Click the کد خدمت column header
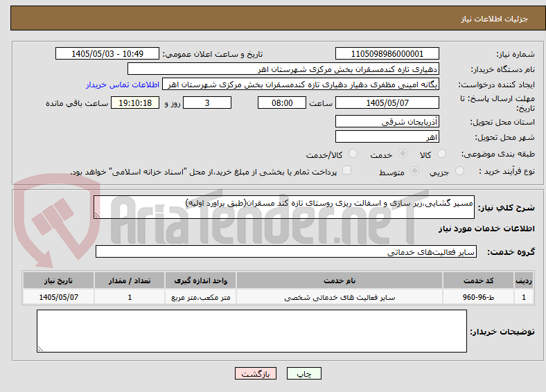Viewport: 546px width, 392px height. pos(479,280)
